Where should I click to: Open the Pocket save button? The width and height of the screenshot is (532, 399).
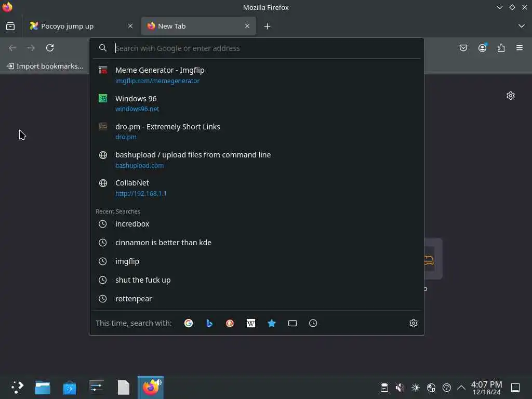click(x=463, y=48)
